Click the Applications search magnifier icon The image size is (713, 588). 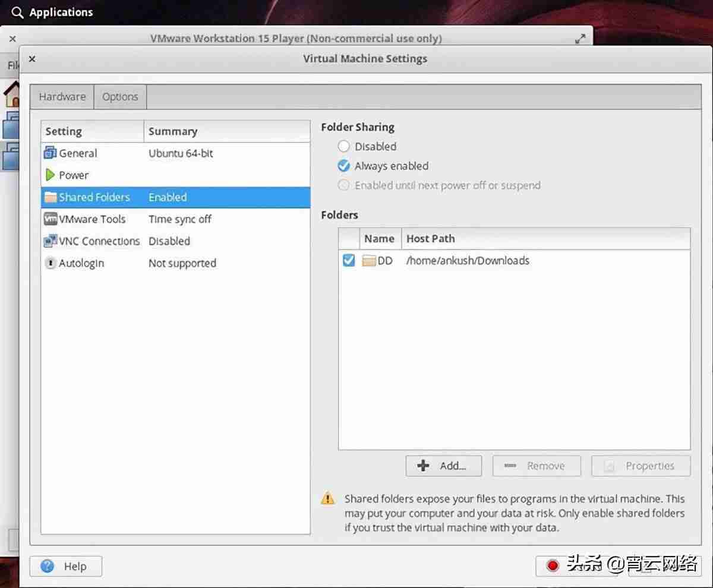point(18,12)
